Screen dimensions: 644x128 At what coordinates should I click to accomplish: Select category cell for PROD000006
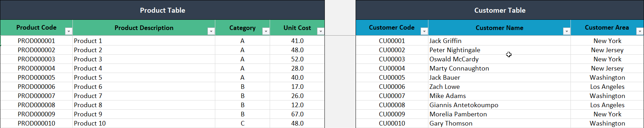[242, 86]
